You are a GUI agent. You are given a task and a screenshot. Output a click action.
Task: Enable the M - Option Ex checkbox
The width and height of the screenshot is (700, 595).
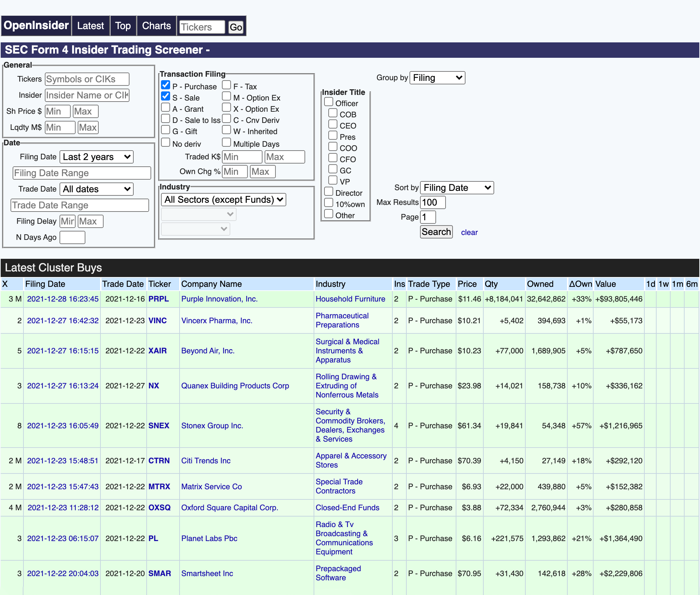pyautogui.click(x=226, y=96)
